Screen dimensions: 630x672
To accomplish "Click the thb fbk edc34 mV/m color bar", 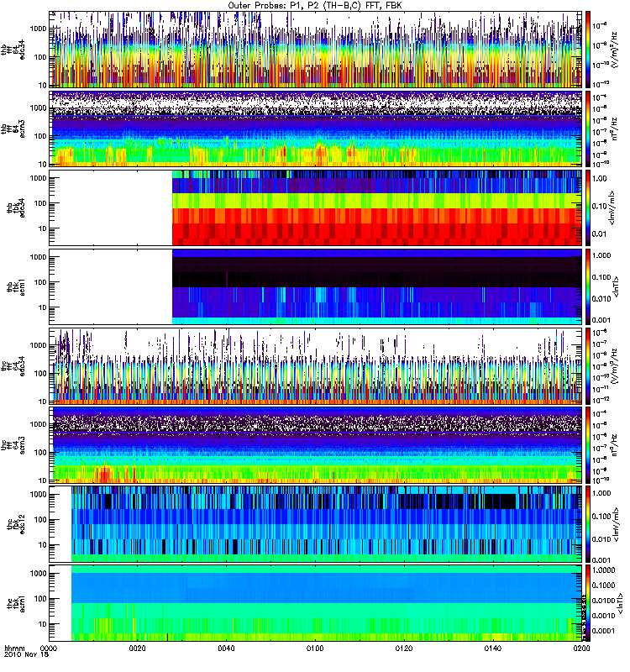I will 588,207.
